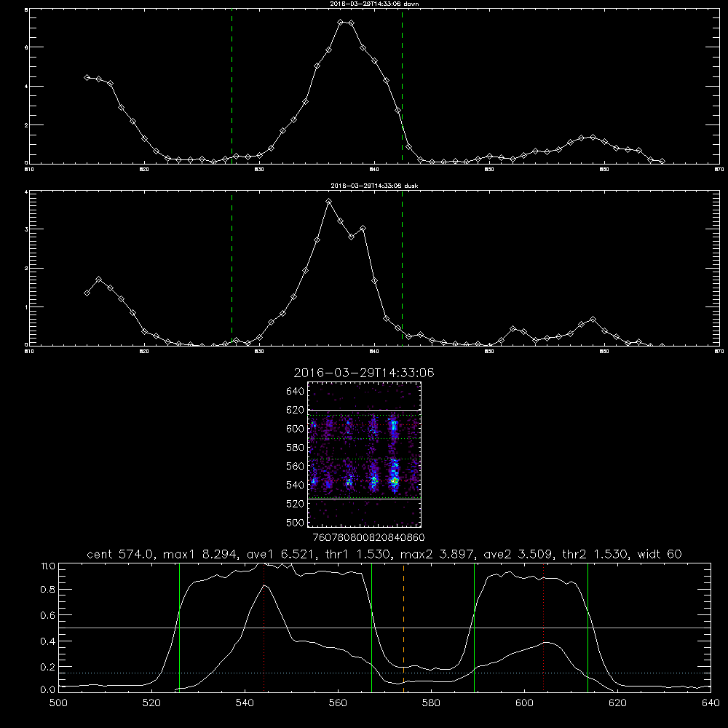This screenshot has width=728, height=728.
Task: Click the orange dashed center line at 574
Action: (x=403, y=628)
